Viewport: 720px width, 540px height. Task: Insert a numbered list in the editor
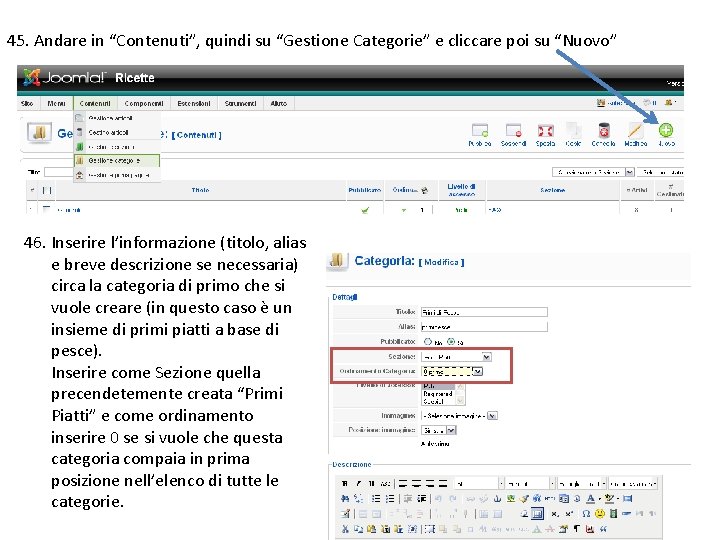point(390,499)
